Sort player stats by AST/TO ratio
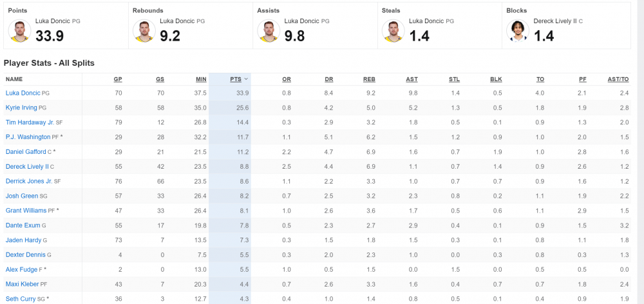This screenshot has width=644, height=304. click(x=618, y=79)
